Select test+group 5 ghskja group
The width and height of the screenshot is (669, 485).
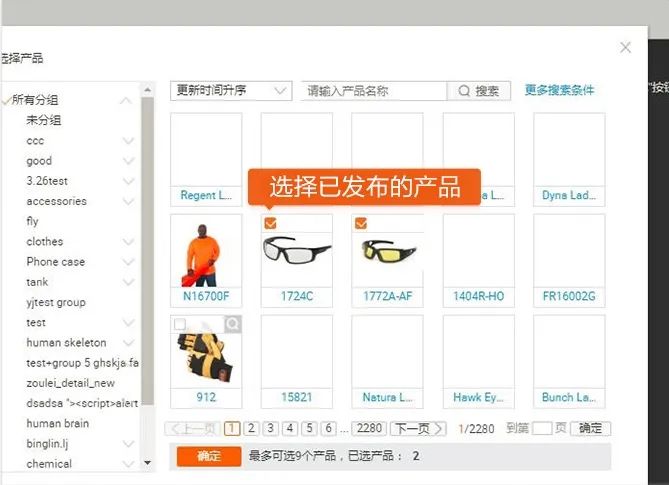[82, 363]
